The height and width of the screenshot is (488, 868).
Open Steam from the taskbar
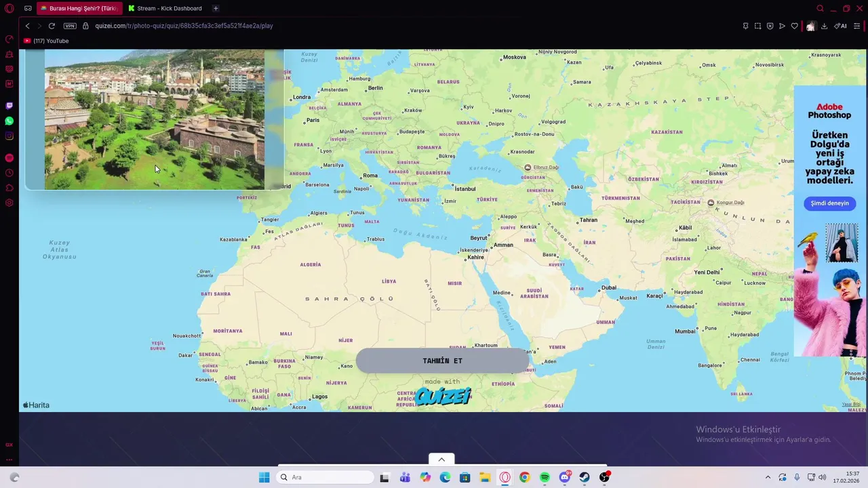coord(585,477)
